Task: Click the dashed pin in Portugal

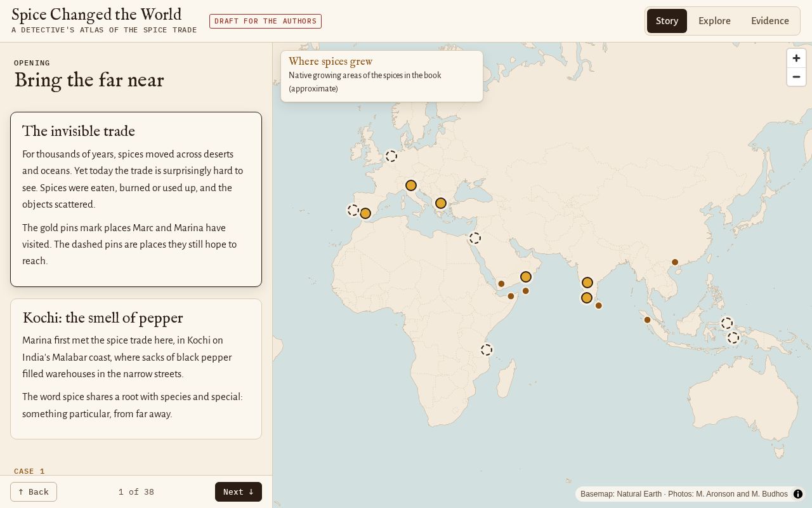Action: 353,210
